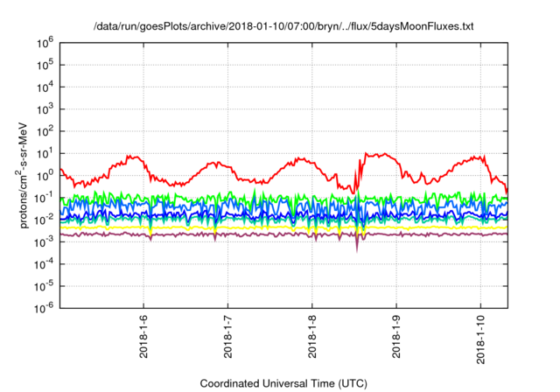Click the 2018-1-9 date label

tap(396, 336)
